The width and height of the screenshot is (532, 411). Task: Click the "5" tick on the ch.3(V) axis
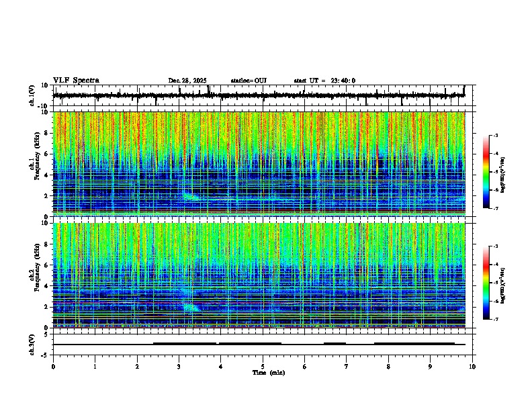(x=47, y=334)
